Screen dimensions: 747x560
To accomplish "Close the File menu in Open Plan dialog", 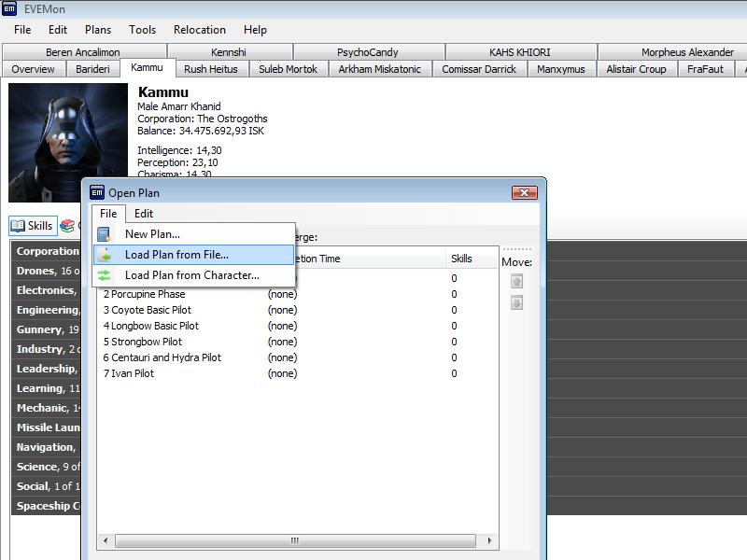I will click(x=108, y=214).
